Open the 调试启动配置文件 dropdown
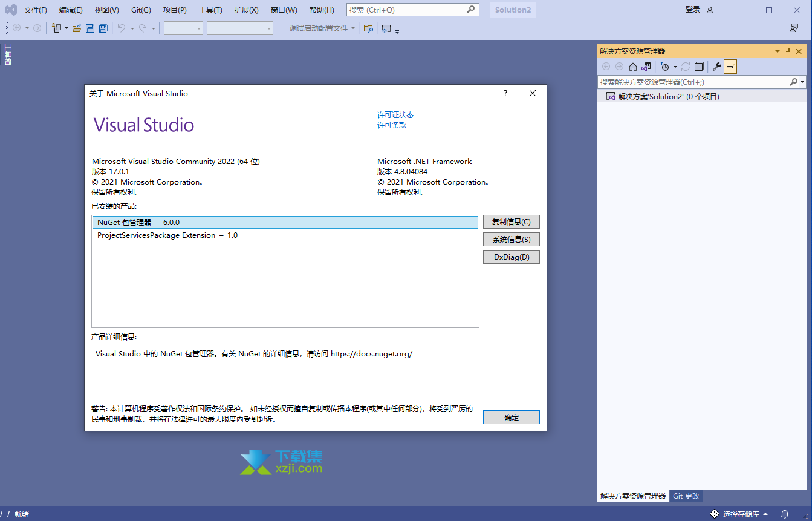Image resolution: width=812 pixels, height=521 pixels. [x=322, y=28]
